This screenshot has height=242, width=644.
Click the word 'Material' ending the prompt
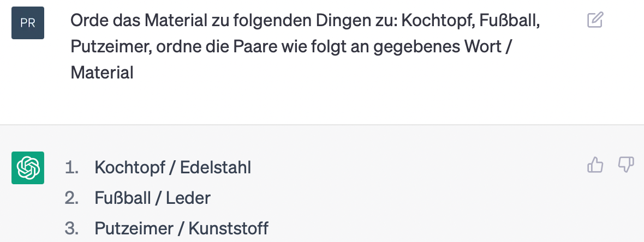(x=102, y=73)
